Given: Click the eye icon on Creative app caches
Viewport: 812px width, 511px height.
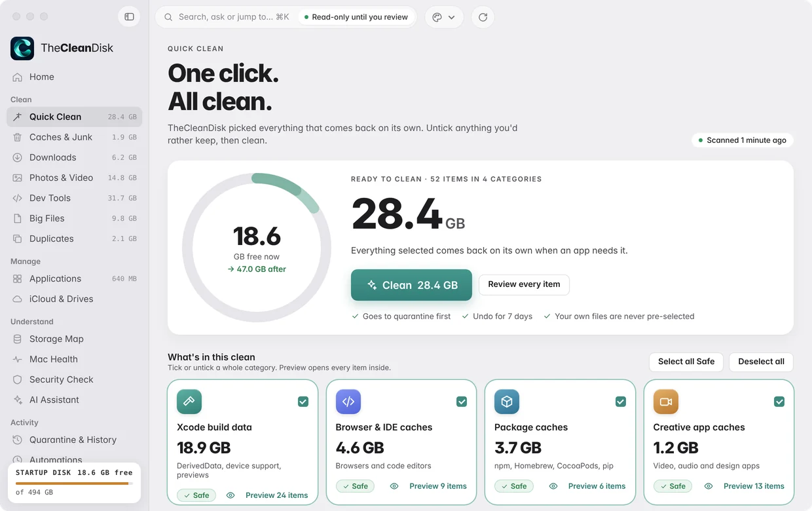Looking at the screenshot, I should point(709,486).
